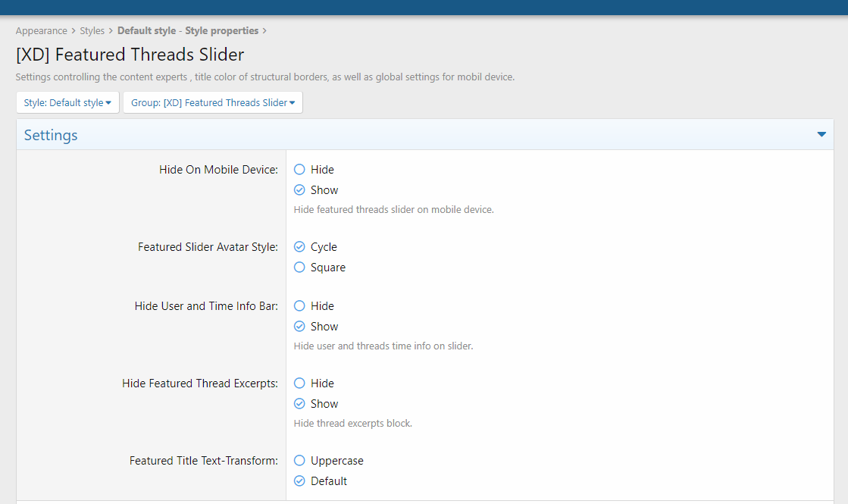Click the Featured Slider Avatar Style label

click(208, 247)
